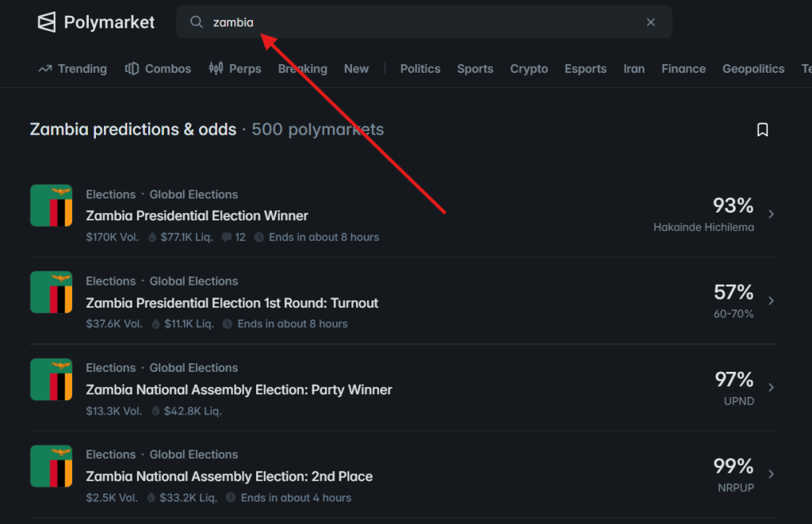The image size is (812, 524).
Task: Click the Polymarket logo icon
Action: tap(47, 22)
